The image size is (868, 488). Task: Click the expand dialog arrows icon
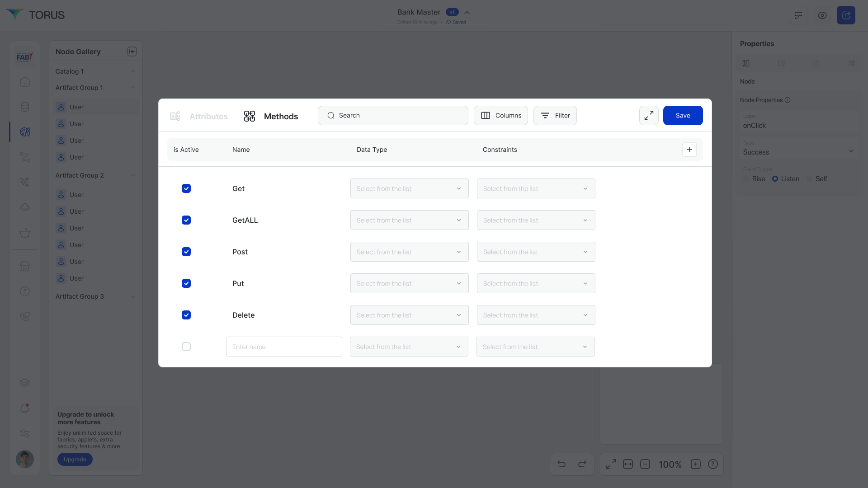pos(649,116)
